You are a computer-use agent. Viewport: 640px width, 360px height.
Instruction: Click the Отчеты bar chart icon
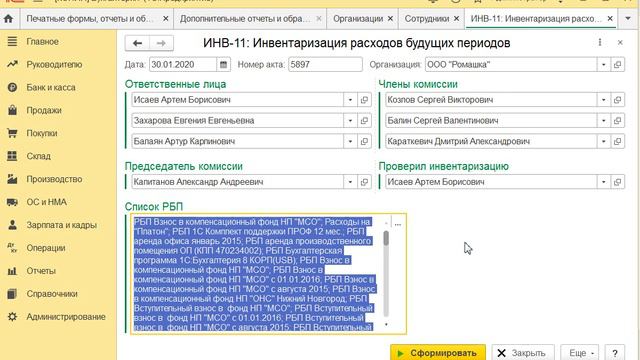click(12, 271)
